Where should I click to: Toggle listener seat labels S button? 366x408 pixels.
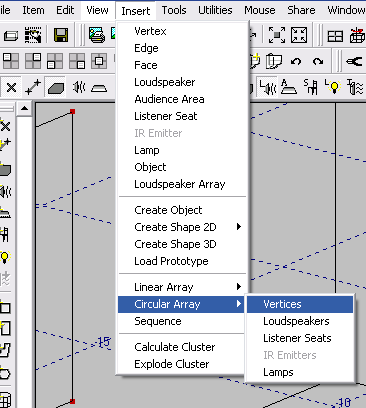[x=311, y=87]
